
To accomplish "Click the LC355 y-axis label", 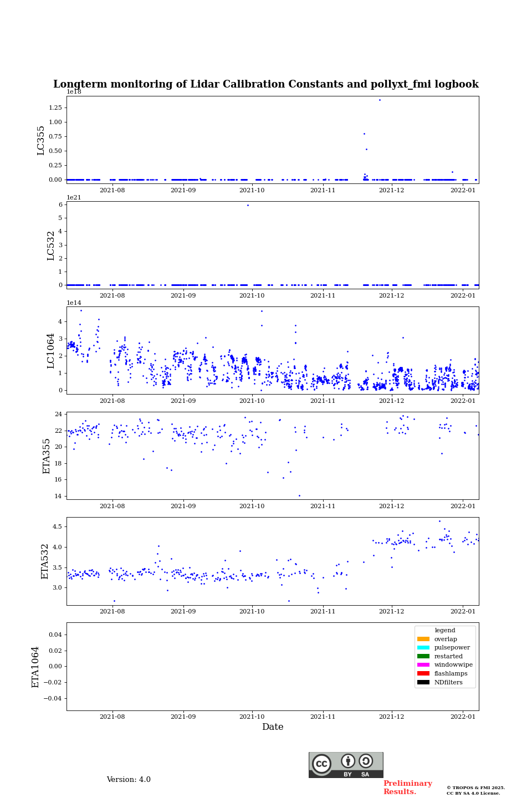I will pyautogui.click(x=41, y=140).
